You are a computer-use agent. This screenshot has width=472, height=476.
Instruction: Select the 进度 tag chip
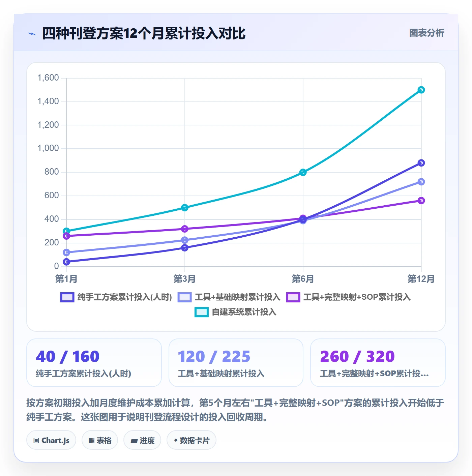click(142, 440)
